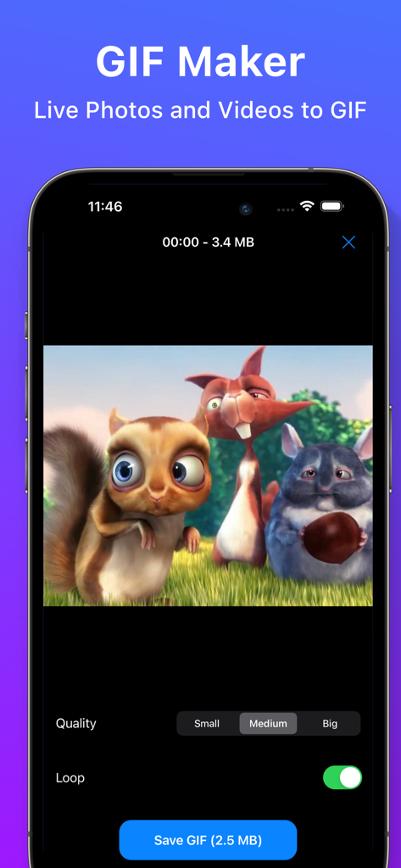The height and width of the screenshot is (868, 401).
Task: Tap the squirrel video preview thumbnail
Action: coord(209,476)
